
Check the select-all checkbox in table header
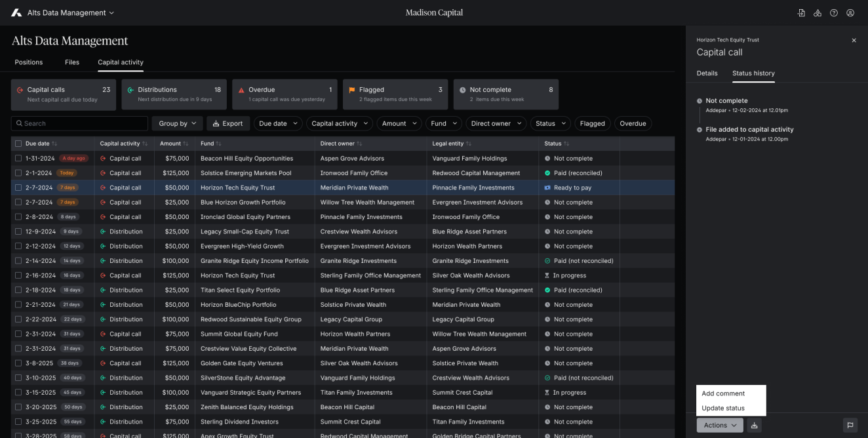click(18, 144)
